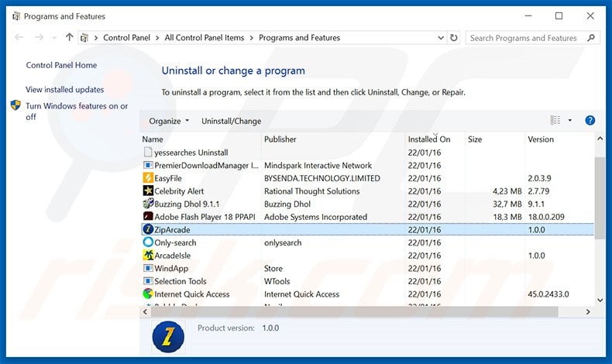Click the Programs and Features title icon
Image resolution: width=612 pixels, height=364 pixels.
(x=16, y=16)
